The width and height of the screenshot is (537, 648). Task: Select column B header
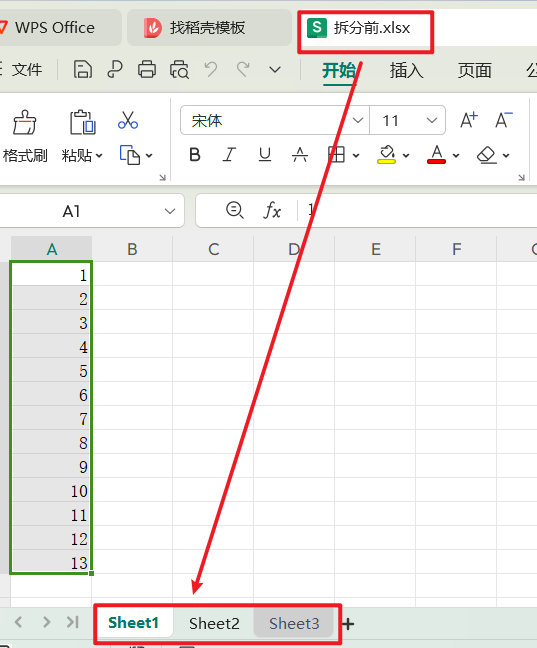(132, 249)
